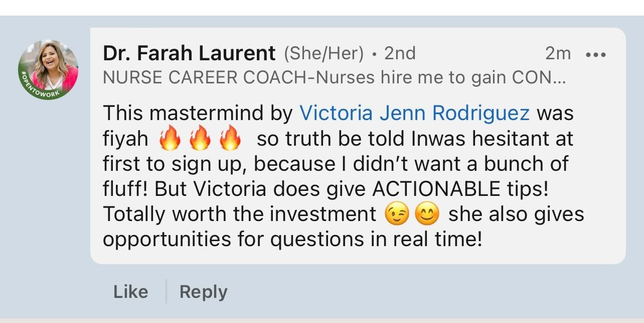Click the first fire emoji after "fiyah"
The image size is (644, 323).
(x=170, y=139)
